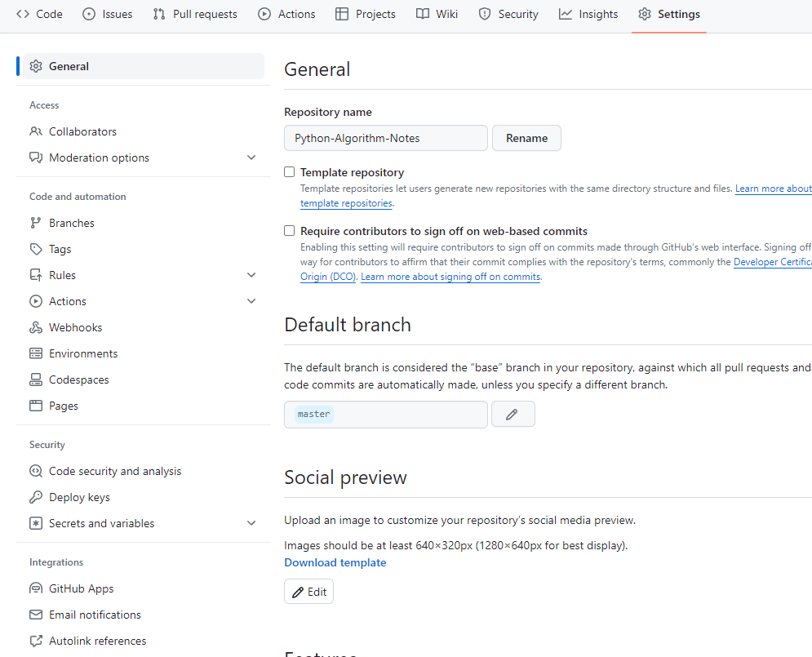Click the Code security scan icon
The height and width of the screenshot is (657, 812).
[x=36, y=471]
